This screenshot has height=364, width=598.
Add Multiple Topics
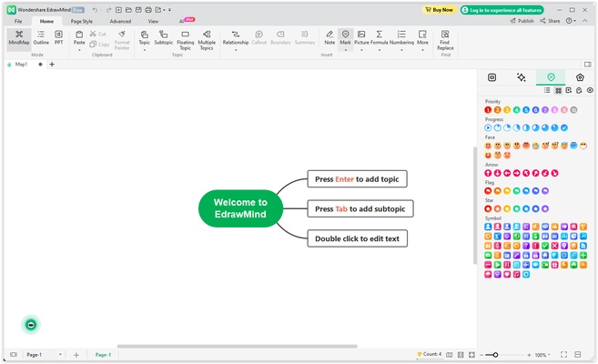(x=207, y=40)
